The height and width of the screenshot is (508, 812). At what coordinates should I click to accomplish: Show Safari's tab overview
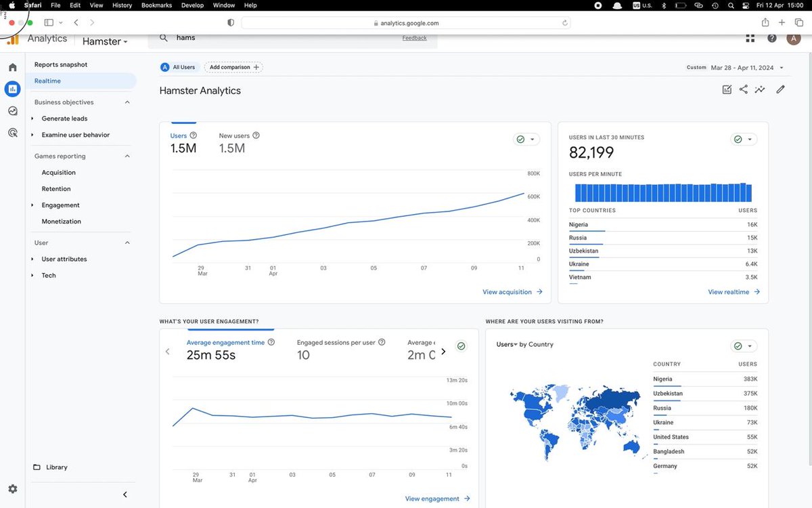[799, 22]
